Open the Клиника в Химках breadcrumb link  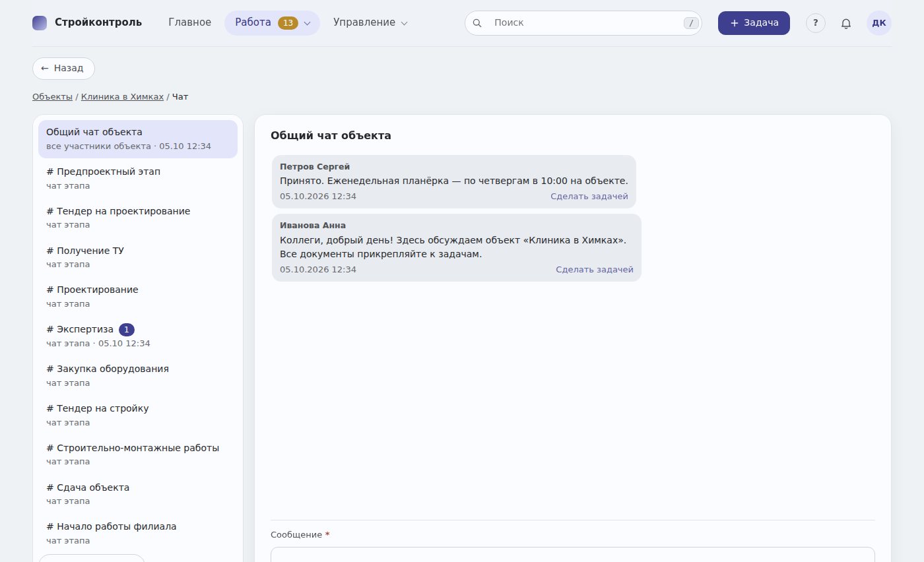click(122, 97)
